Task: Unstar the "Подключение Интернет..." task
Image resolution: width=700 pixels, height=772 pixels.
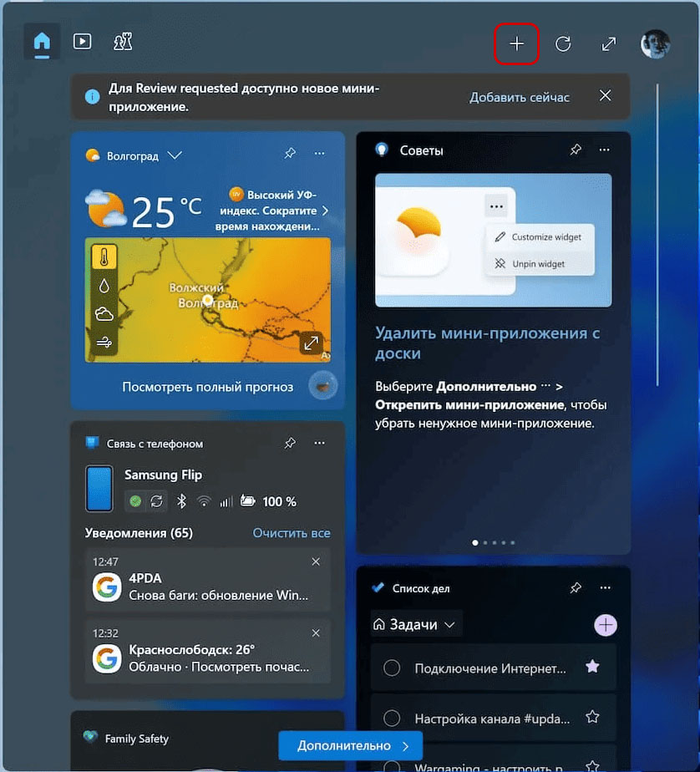Action: 593,667
